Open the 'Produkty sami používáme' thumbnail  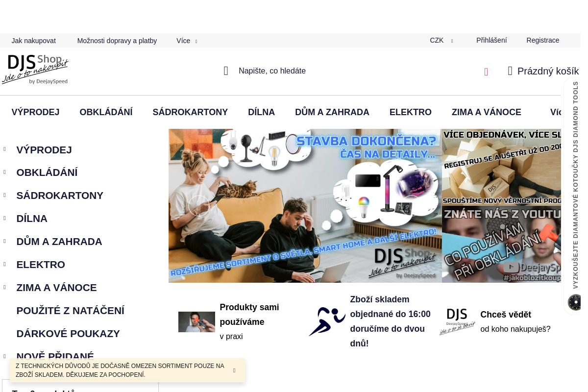coord(196,322)
